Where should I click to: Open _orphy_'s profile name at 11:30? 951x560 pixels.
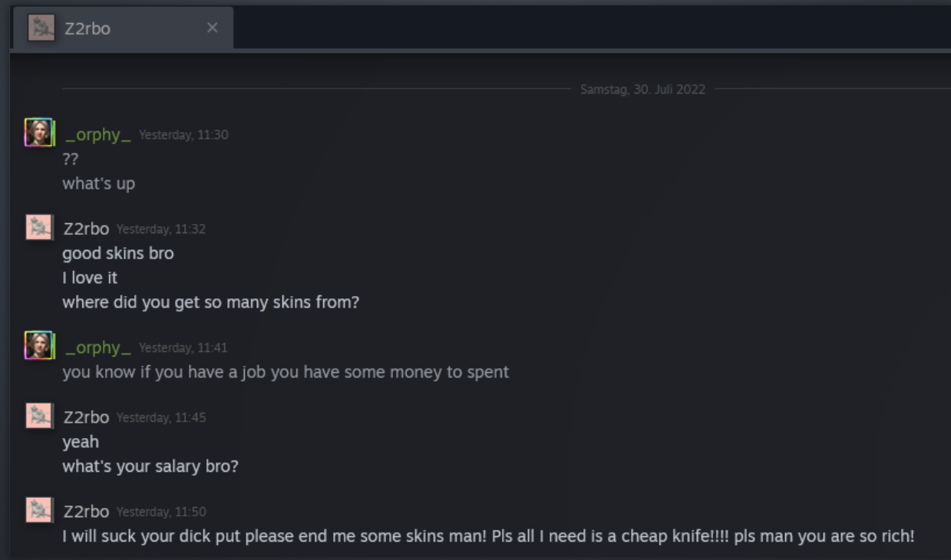coord(98,135)
